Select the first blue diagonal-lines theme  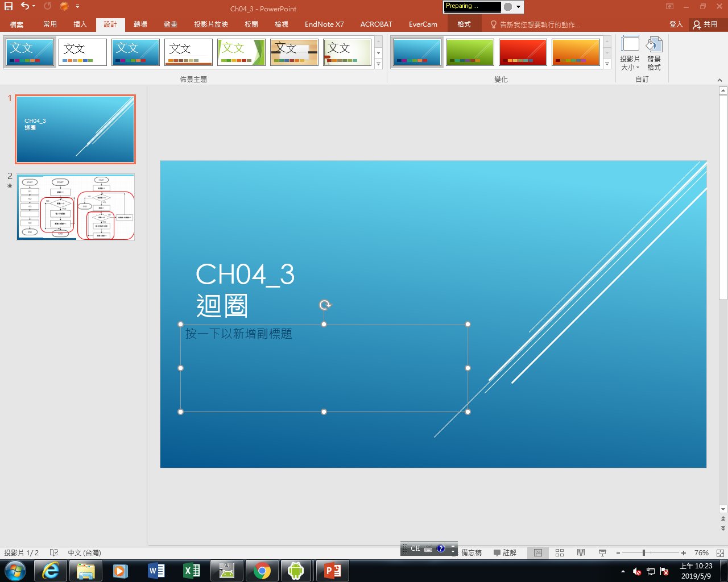click(30, 52)
